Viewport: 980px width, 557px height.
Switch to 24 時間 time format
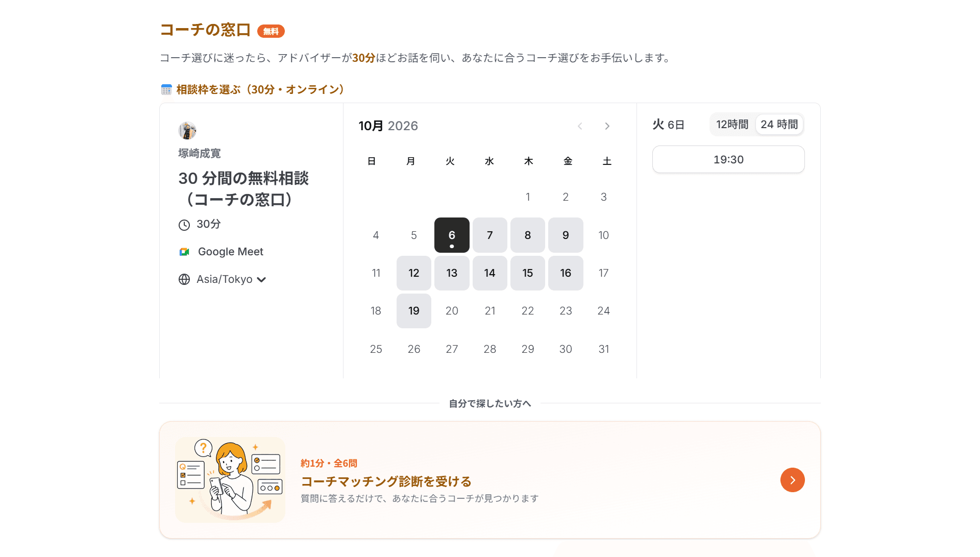point(779,125)
